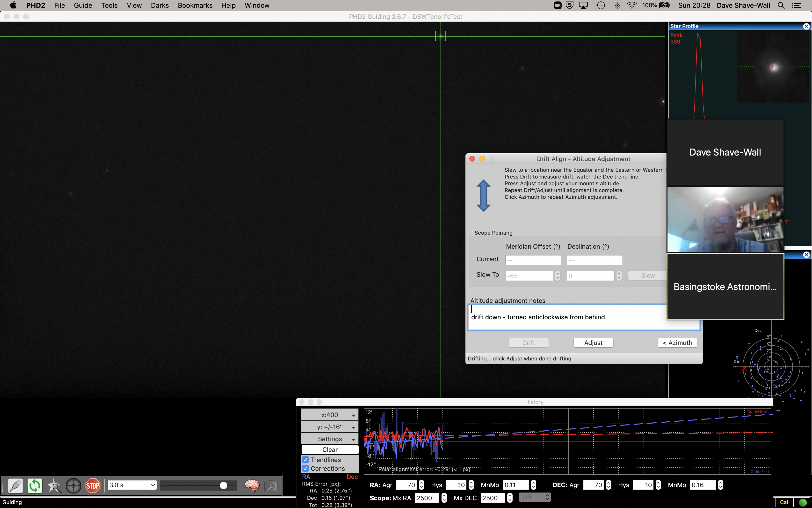
Task: Click the < Azimuth button
Action: pos(677,343)
